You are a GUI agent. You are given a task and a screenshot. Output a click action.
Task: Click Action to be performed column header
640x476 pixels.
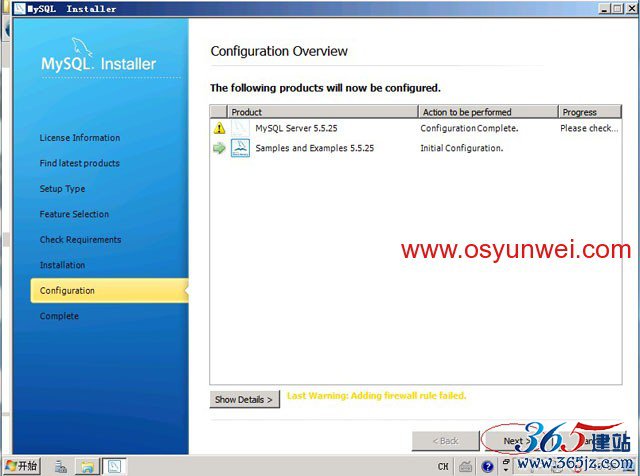click(488, 112)
